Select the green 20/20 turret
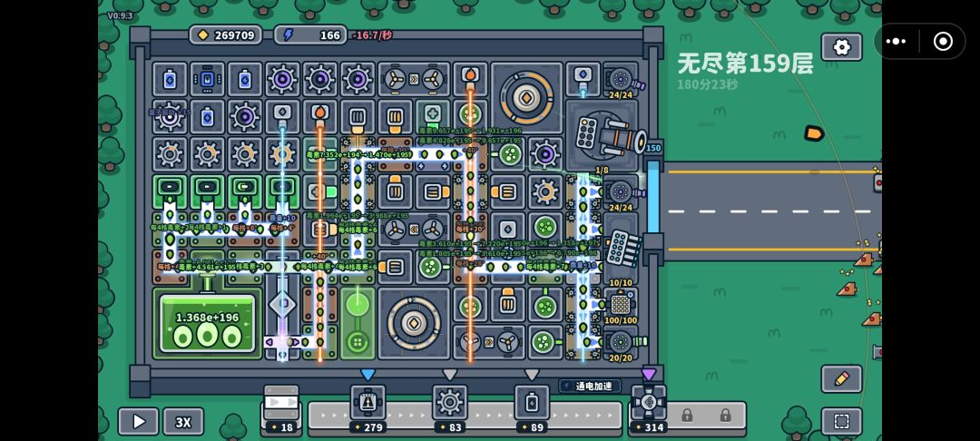This screenshot has width=980, height=441. (x=620, y=342)
